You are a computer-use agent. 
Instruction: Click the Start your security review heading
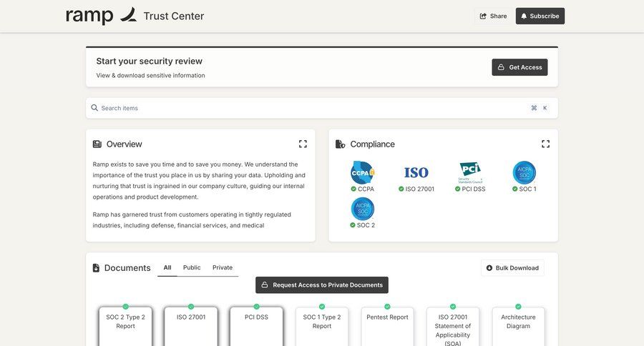[149, 61]
